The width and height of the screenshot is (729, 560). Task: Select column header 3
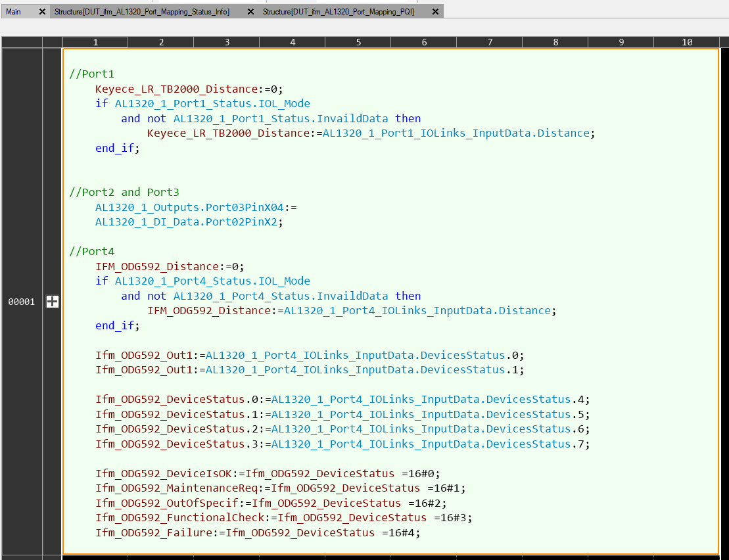click(x=227, y=42)
